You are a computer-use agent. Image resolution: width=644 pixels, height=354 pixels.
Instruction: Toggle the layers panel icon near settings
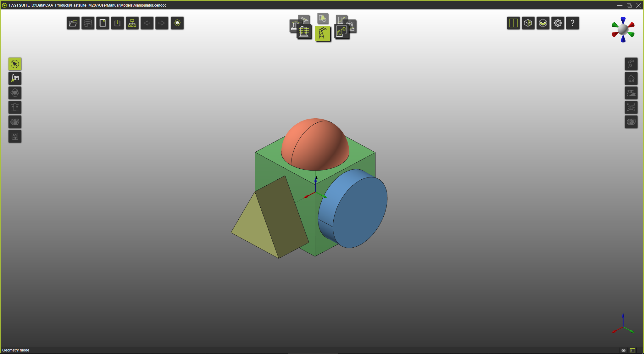coord(543,23)
